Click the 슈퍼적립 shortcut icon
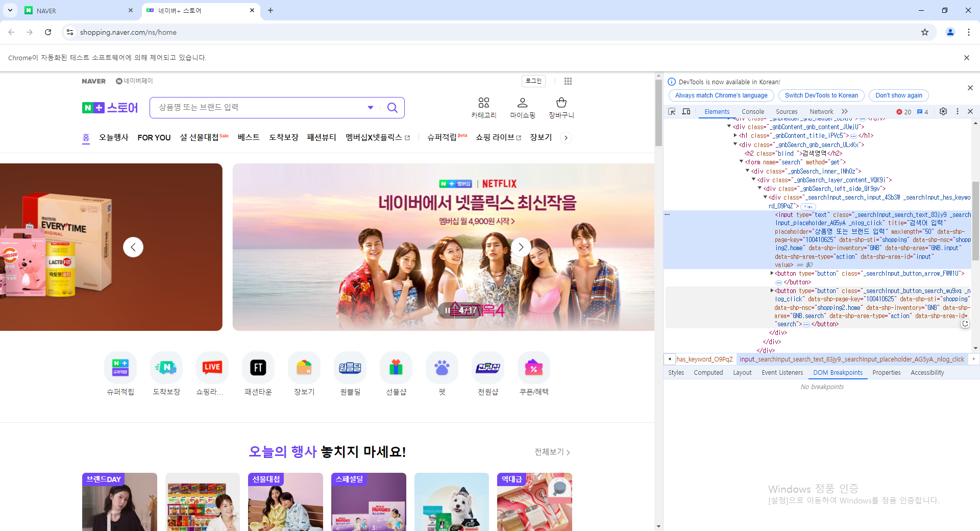The width and height of the screenshot is (980, 531). point(120,368)
